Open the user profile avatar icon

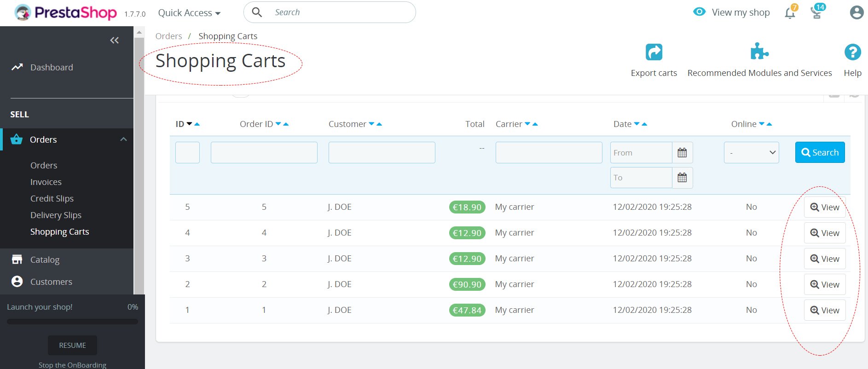(856, 12)
